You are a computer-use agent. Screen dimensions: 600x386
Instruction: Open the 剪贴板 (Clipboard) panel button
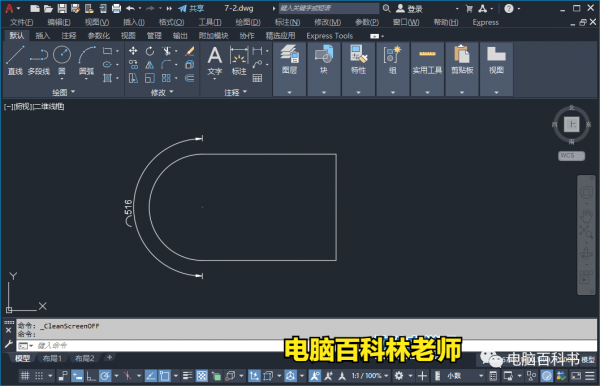pyautogui.click(x=462, y=69)
